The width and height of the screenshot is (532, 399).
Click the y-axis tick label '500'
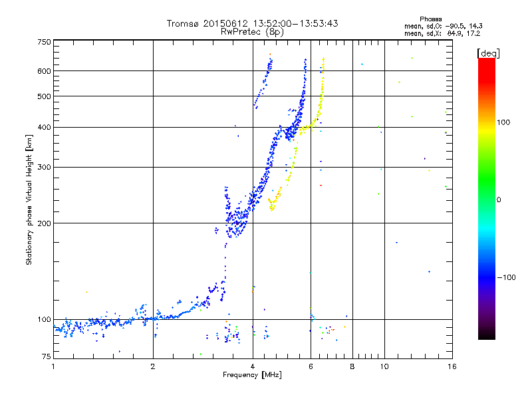coord(44,96)
